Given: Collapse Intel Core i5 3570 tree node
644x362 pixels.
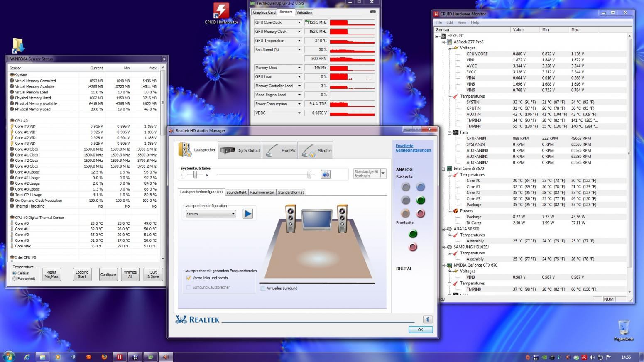Looking at the screenshot, I should click(x=443, y=169).
